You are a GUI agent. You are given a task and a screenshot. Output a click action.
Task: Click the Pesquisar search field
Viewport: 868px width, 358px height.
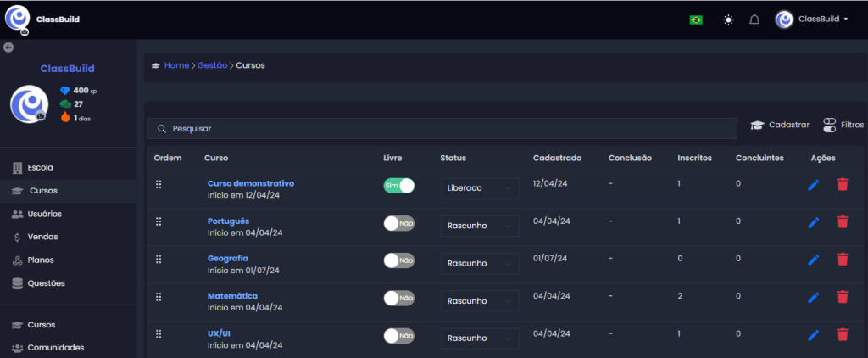[x=442, y=129]
